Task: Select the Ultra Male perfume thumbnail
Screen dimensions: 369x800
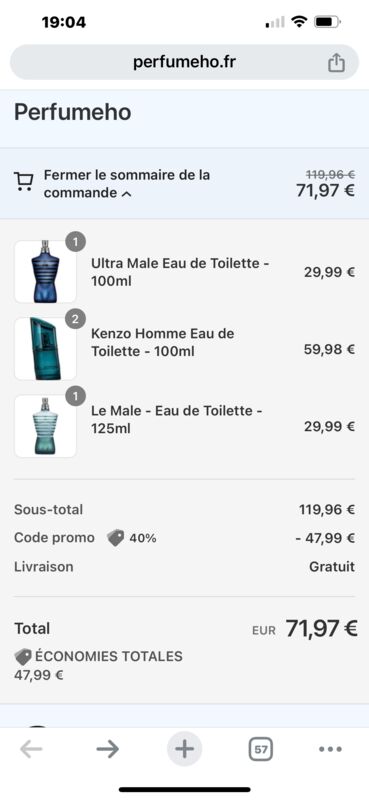Action: coord(45,272)
